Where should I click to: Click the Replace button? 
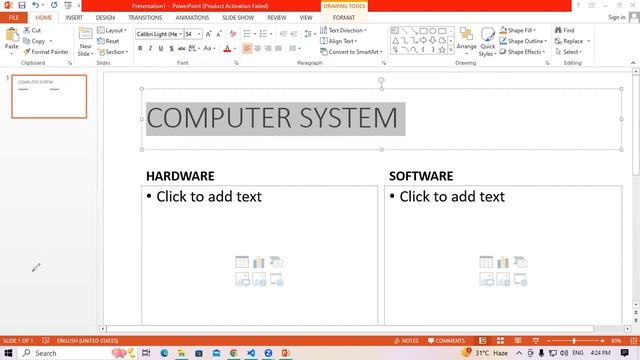point(569,41)
